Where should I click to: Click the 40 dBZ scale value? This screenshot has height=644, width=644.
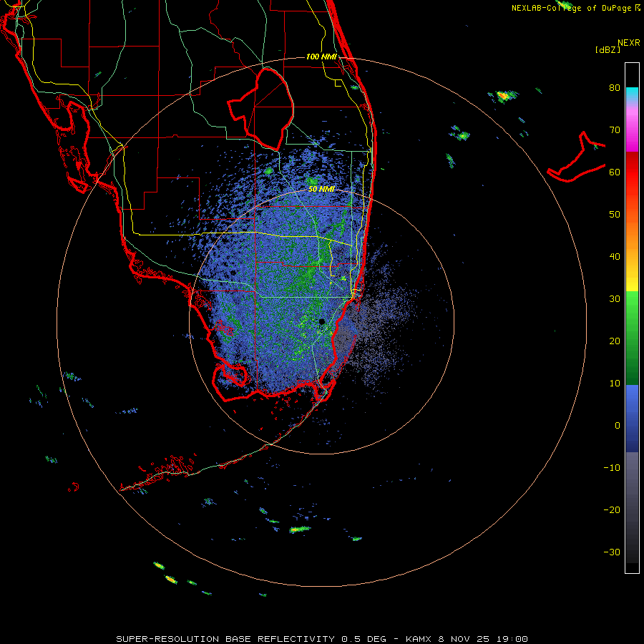pos(615,257)
